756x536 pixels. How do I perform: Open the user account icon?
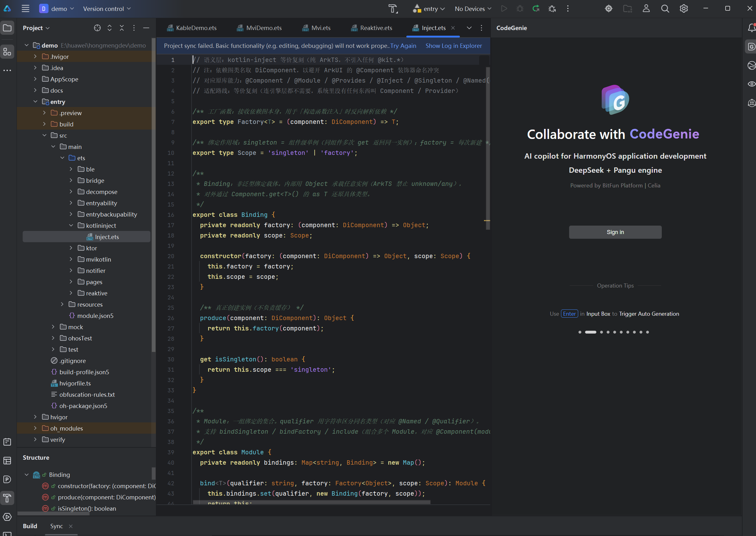click(x=646, y=8)
